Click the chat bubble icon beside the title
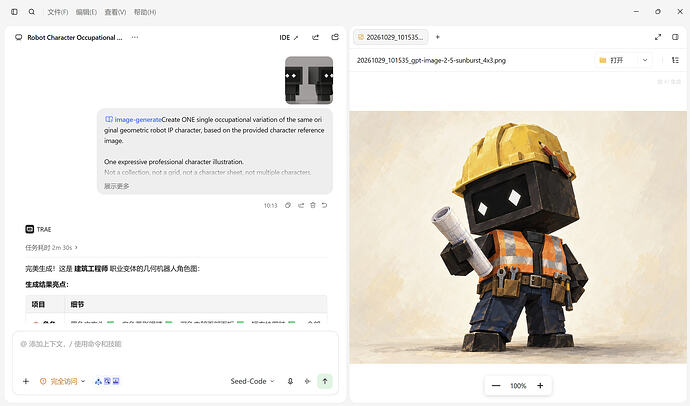Screen dimensions: 690x406 (x=18, y=37)
